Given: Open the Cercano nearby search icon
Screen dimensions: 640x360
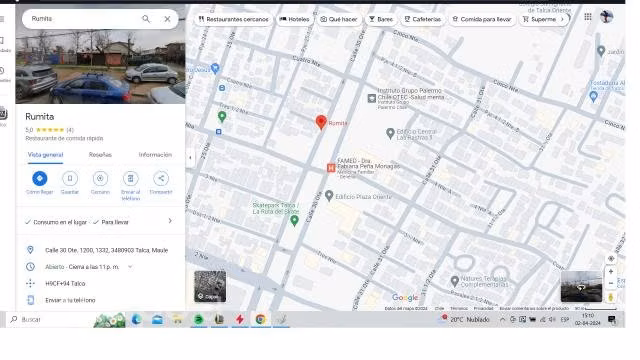Looking at the screenshot, I should pos(100,178).
